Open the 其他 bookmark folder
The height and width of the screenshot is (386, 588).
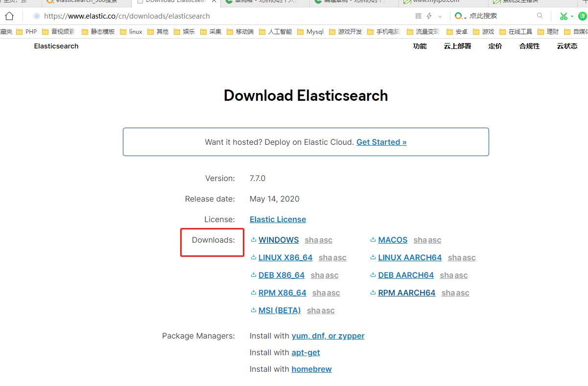click(158, 32)
